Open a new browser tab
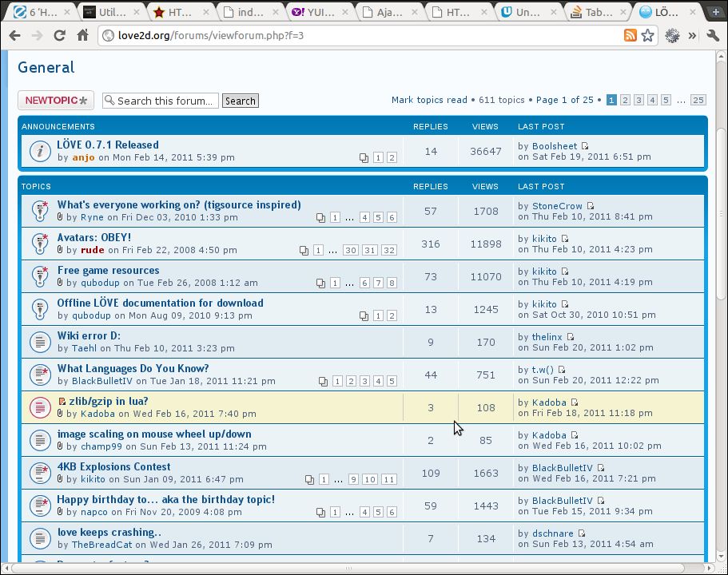 coord(716,13)
